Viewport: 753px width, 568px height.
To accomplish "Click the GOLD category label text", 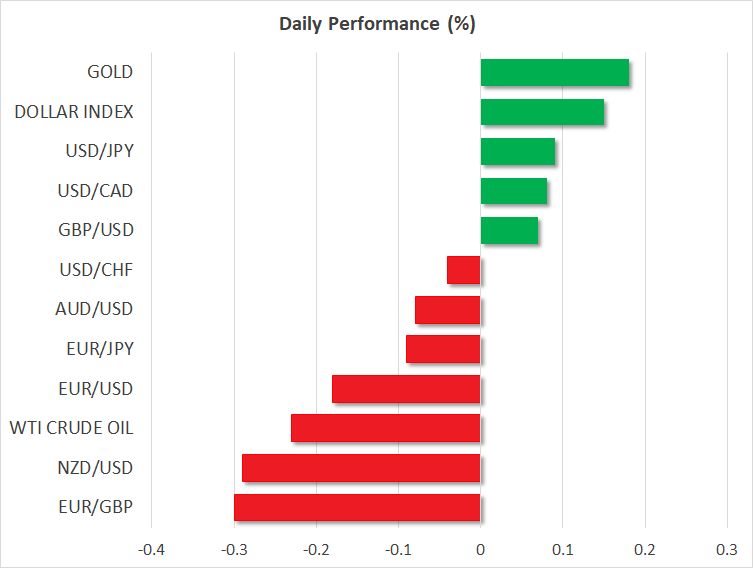I will point(110,73).
